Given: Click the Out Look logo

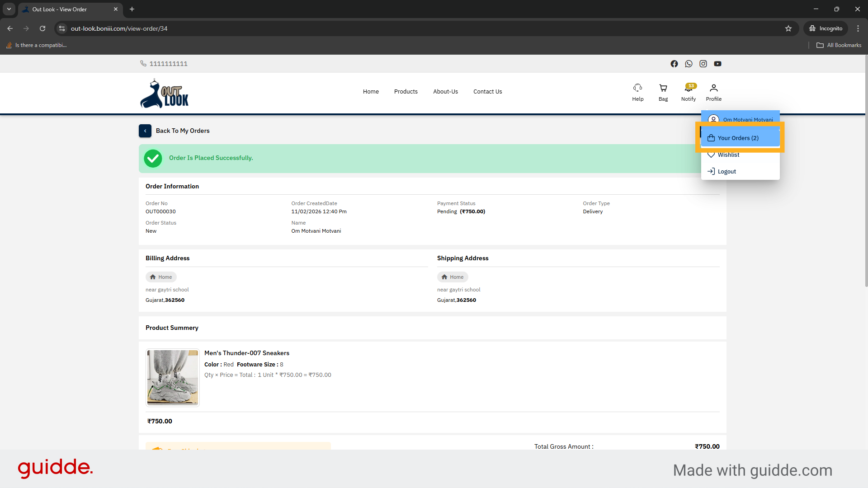Looking at the screenshot, I should point(164,94).
